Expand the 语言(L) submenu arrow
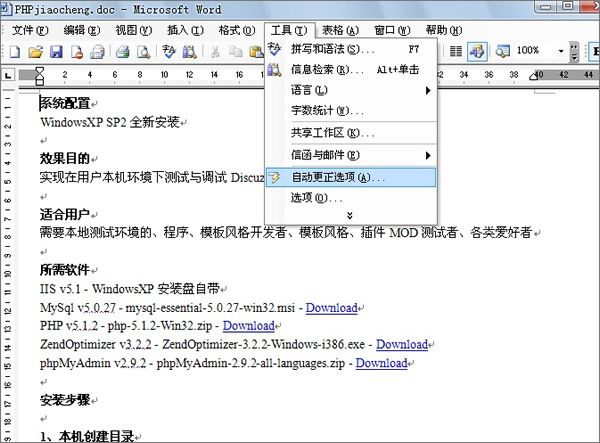 [428, 90]
